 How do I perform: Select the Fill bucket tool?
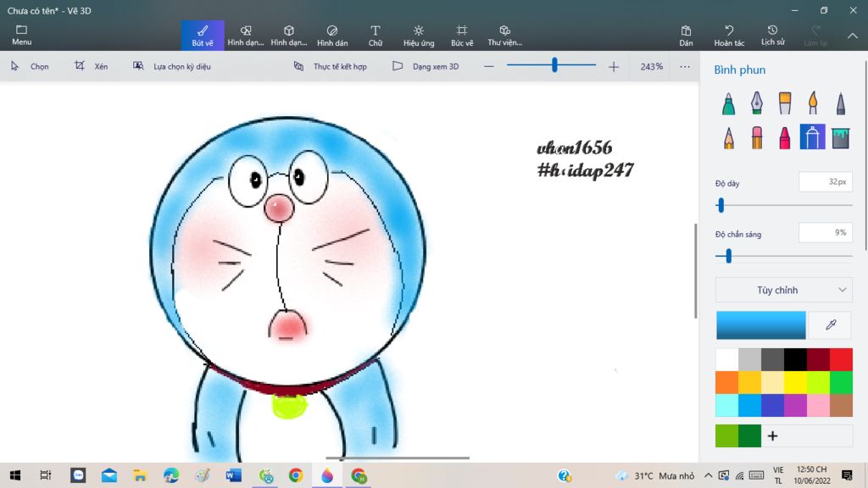point(841,137)
